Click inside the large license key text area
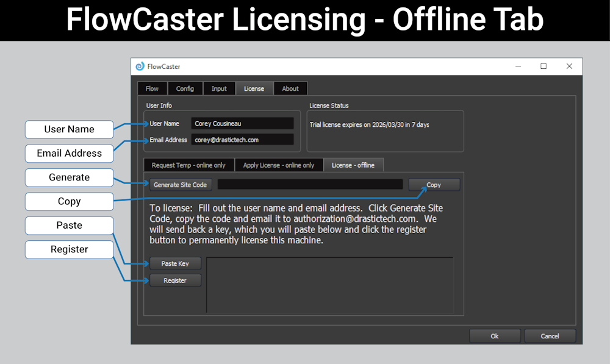The height and width of the screenshot is (364, 610). coord(329,285)
